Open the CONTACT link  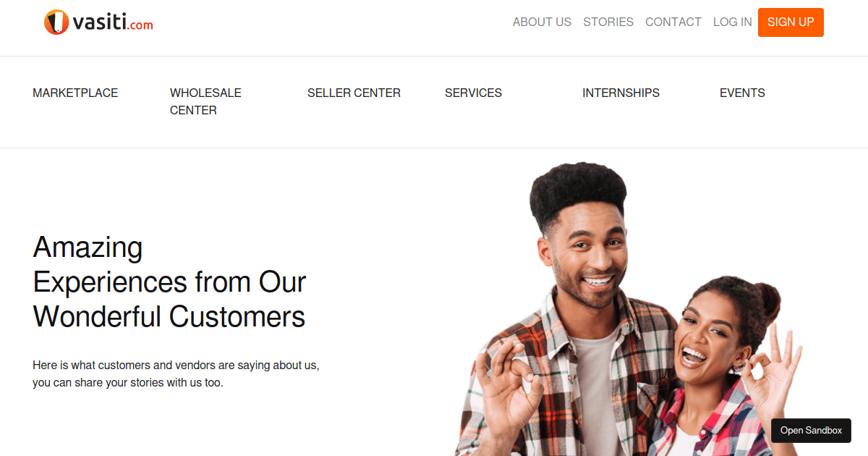coord(673,22)
